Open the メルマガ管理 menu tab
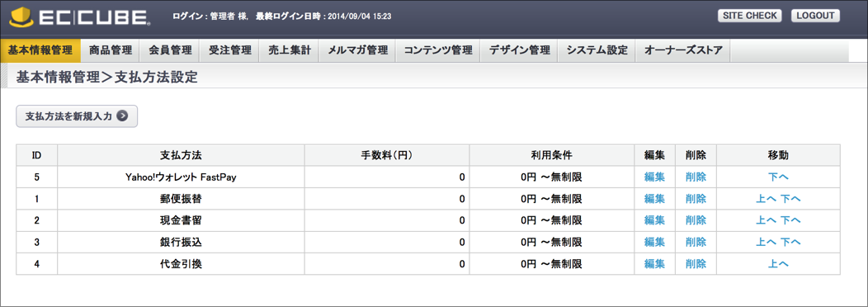This screenshot has height=307, width=868. [357, 50]
